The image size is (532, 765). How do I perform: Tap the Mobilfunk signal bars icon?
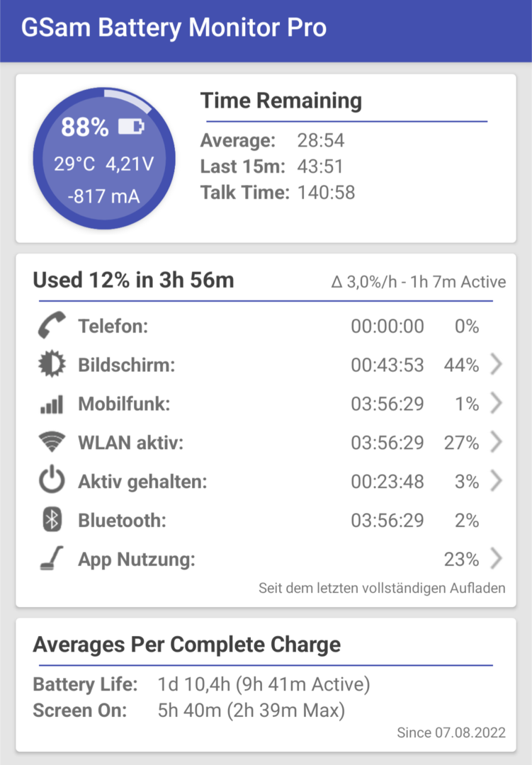[x=52, y=404]
